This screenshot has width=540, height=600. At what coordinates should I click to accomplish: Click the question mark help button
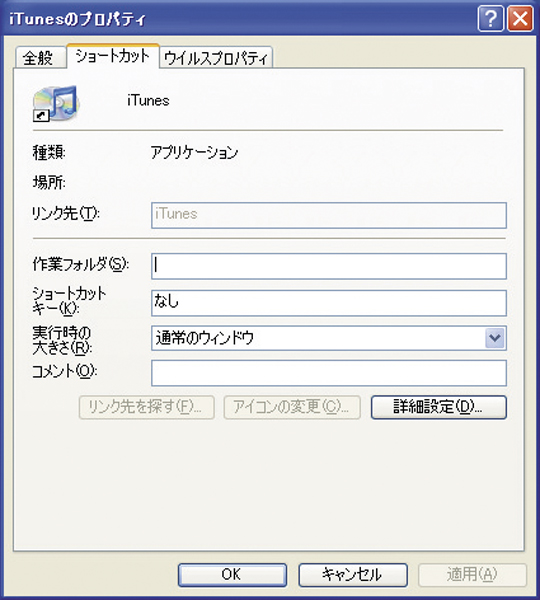[490, 18]
